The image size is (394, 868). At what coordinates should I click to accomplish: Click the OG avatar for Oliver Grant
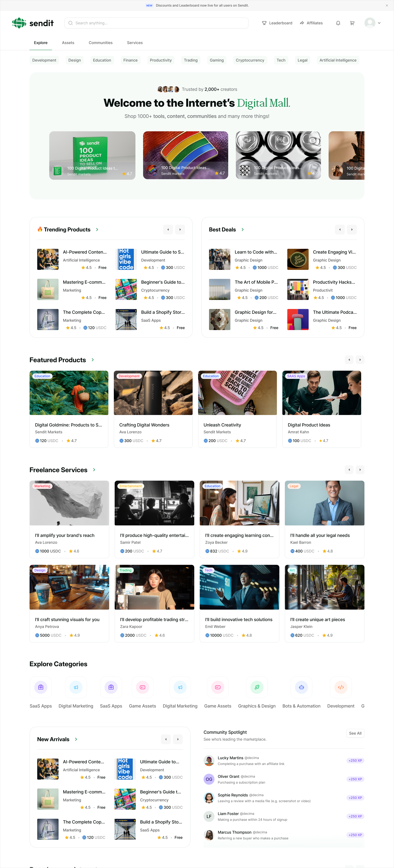coord(209,779)
